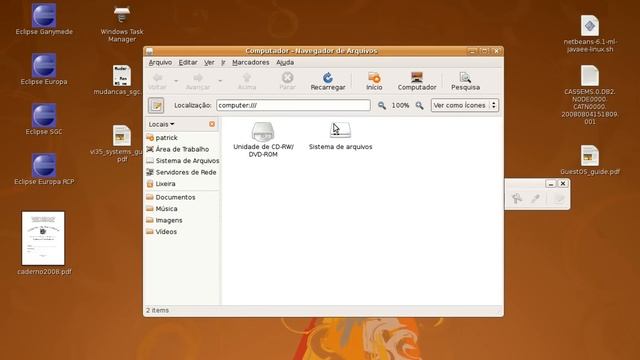Screen dimensions: 640x360
Task: Click the 100% zoom level indicator
Action: [x=400, y=105]
